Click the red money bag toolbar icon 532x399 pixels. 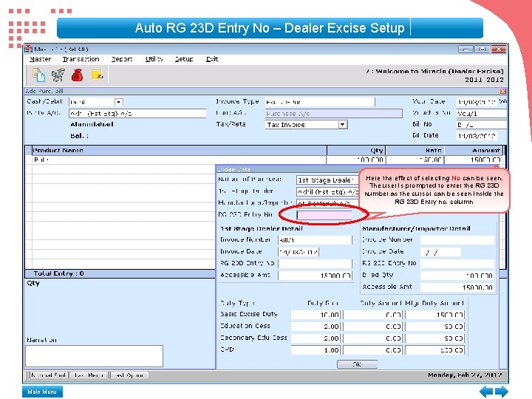(78, 75)
